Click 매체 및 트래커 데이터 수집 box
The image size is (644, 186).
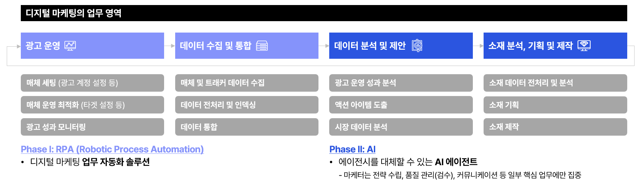pos(247,83)
